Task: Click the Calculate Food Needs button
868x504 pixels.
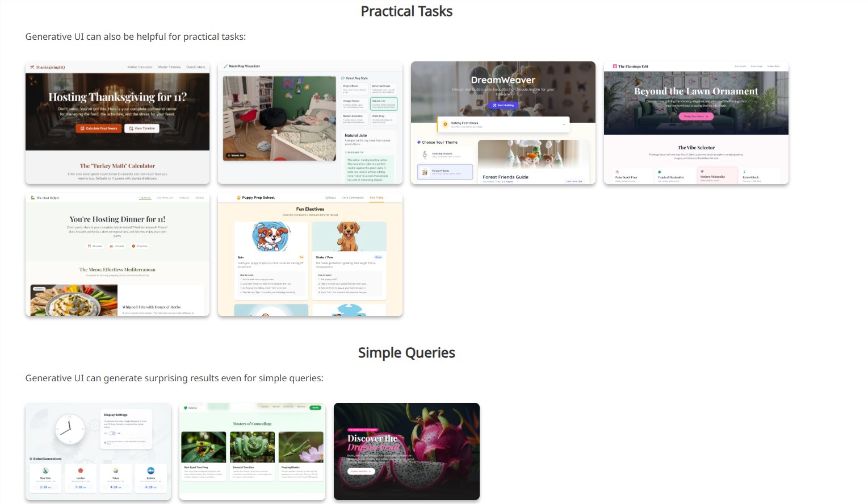Action: [x=98, y=128]
